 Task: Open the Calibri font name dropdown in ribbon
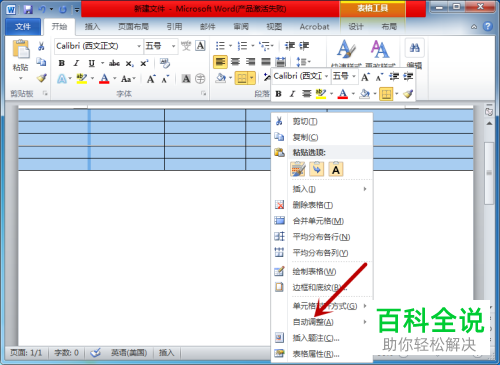tap(139, 46)
